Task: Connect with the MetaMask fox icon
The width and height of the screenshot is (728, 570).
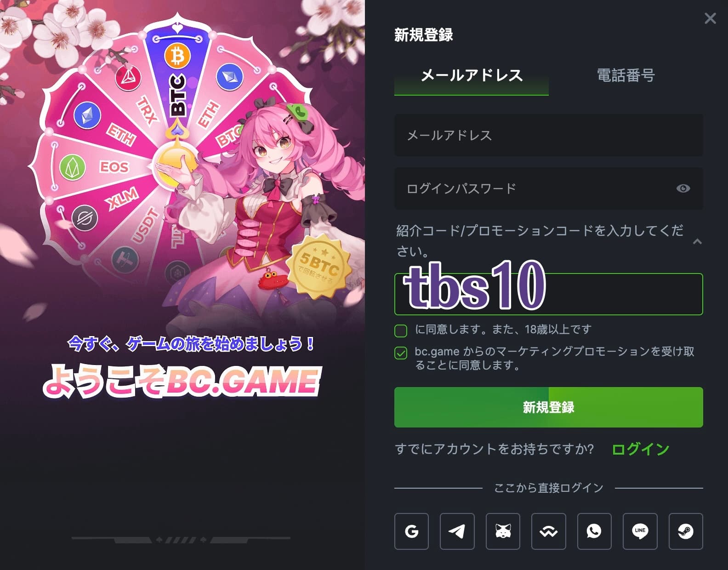Action: coord(503,531)
